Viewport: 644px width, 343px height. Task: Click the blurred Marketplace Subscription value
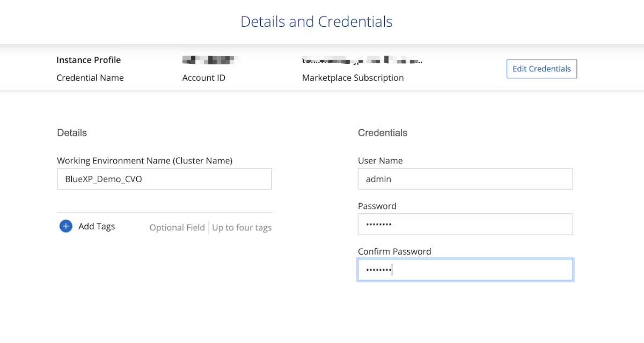coord(362,59)
